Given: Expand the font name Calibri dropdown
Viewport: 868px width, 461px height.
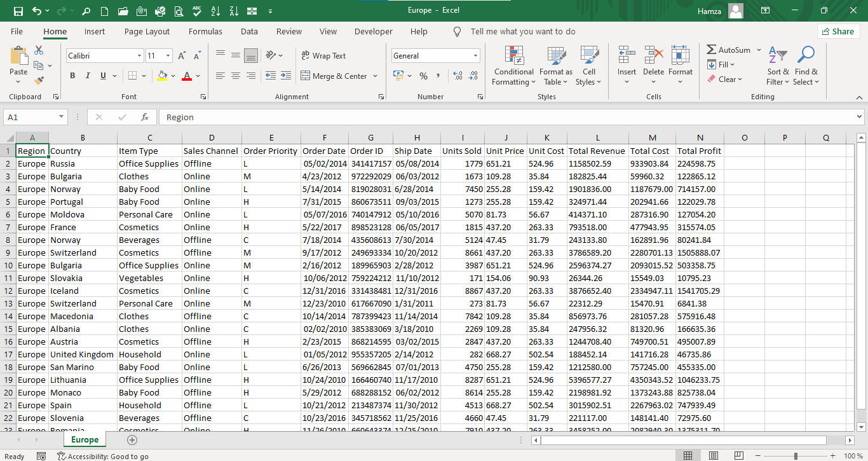Looking at the screenshot, I should click(139, 56).
